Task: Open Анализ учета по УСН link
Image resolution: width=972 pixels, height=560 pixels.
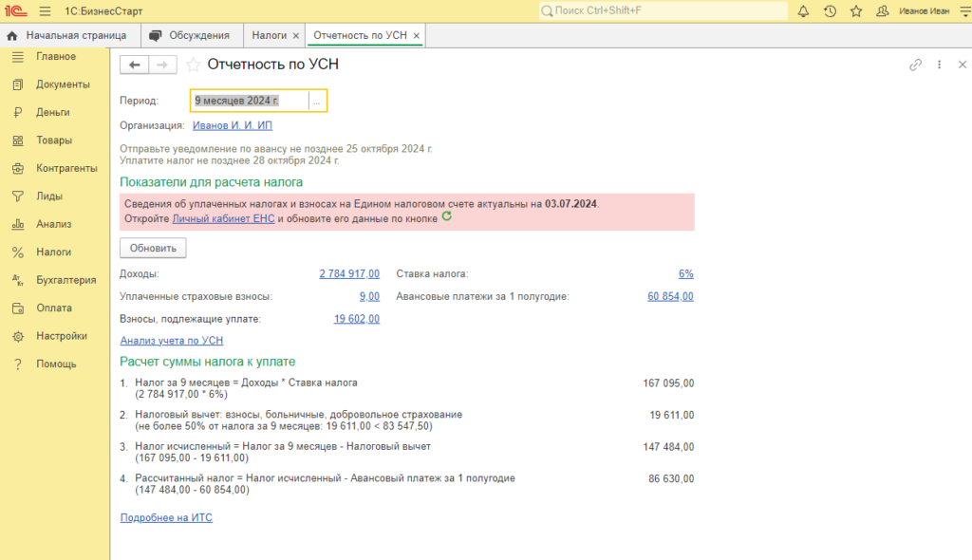Action: (x=172, y=341)
